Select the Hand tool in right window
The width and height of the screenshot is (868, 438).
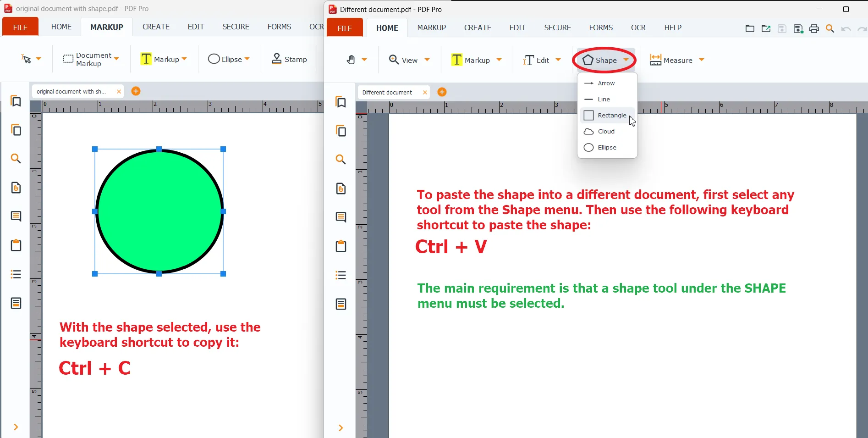351,60
